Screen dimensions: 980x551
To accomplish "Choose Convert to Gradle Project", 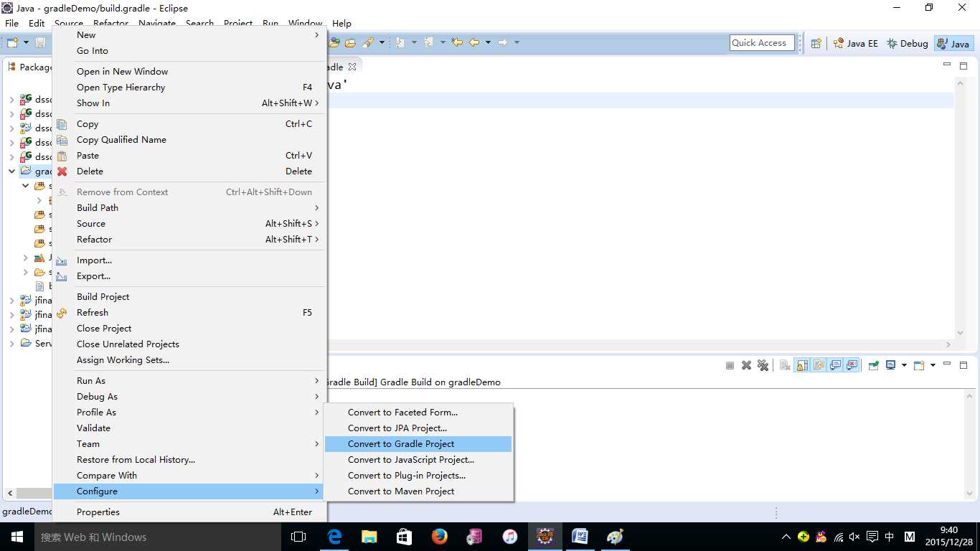I will 418,444.
